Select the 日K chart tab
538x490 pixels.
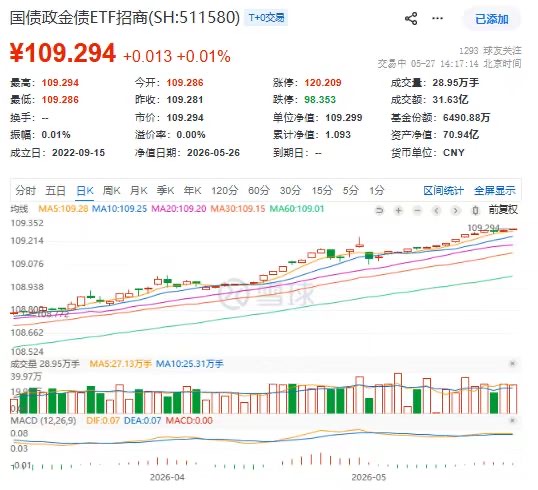pyautogui.click(x=84, y=190)
